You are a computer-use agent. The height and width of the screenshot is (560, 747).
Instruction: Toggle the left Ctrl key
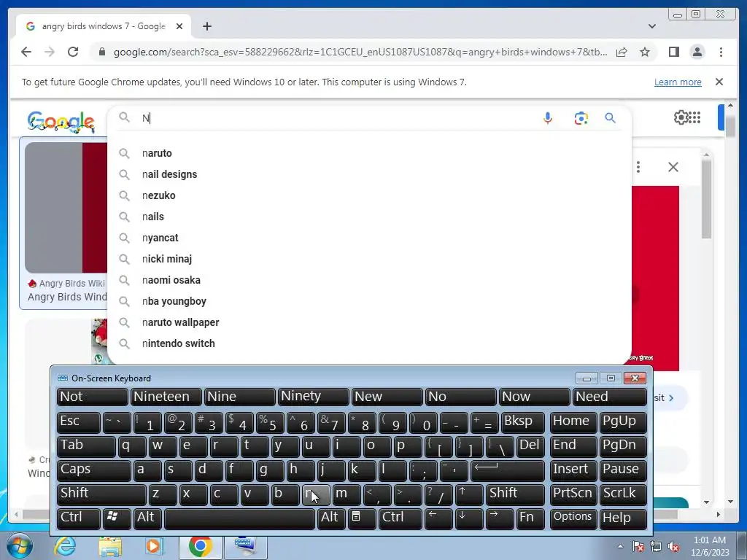[x=78, y=518]
